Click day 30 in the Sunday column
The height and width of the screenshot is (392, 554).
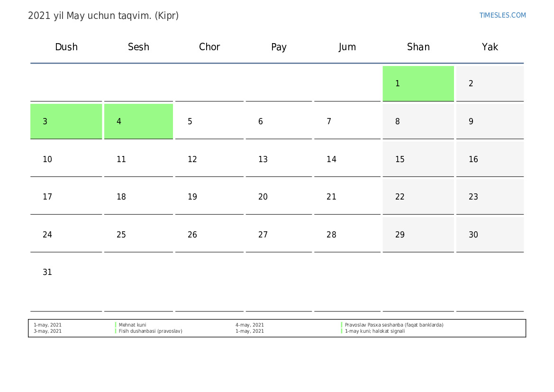[x=473, y=235]
